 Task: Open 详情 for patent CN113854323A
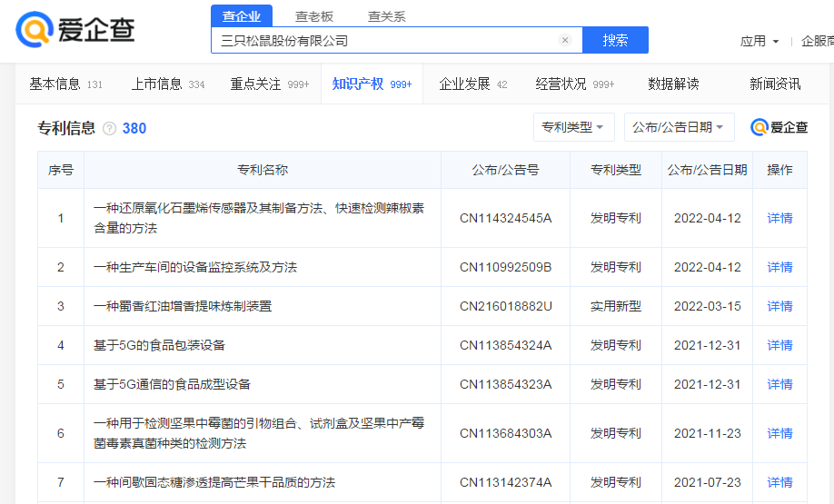[779, 384]
